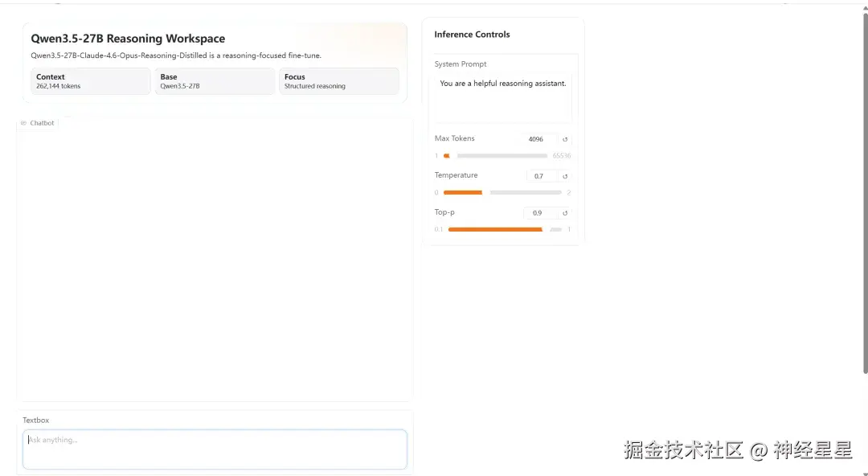The image size is (868, 476).
Task: Click the Top-p slider track
Action: tap(505, 230)
